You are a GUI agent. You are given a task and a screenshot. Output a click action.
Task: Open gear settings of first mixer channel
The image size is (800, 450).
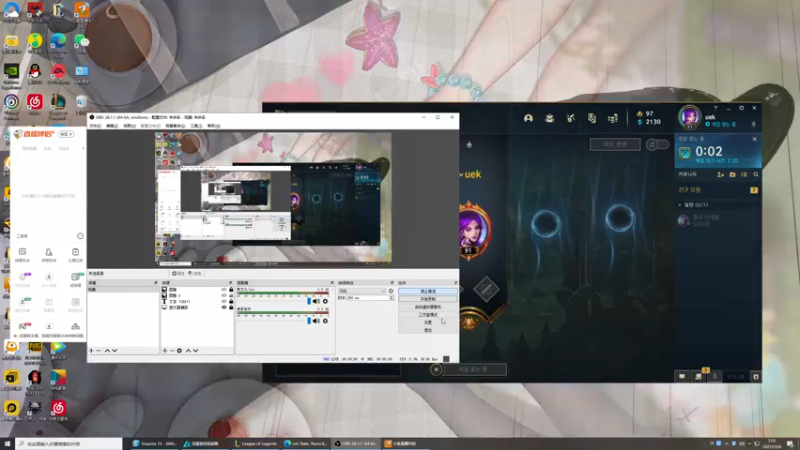326,302
